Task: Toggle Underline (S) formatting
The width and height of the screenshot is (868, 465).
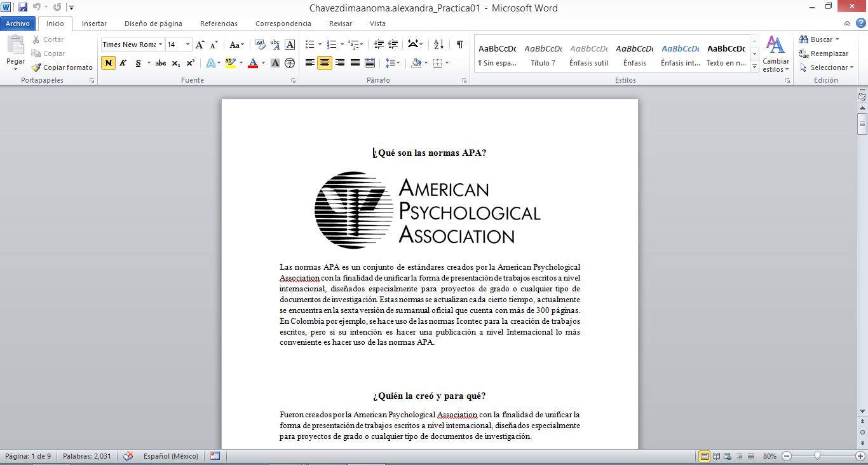Action: [x=138, y=63]
